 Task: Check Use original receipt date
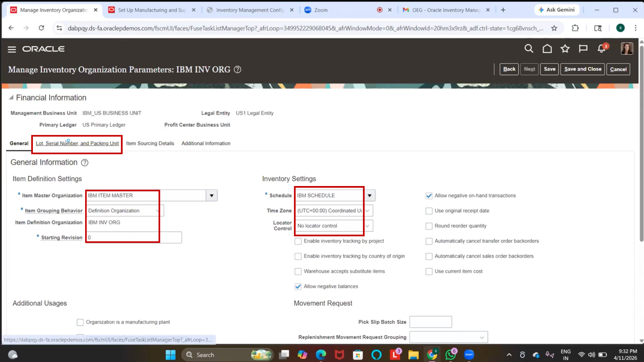[429, 211]
